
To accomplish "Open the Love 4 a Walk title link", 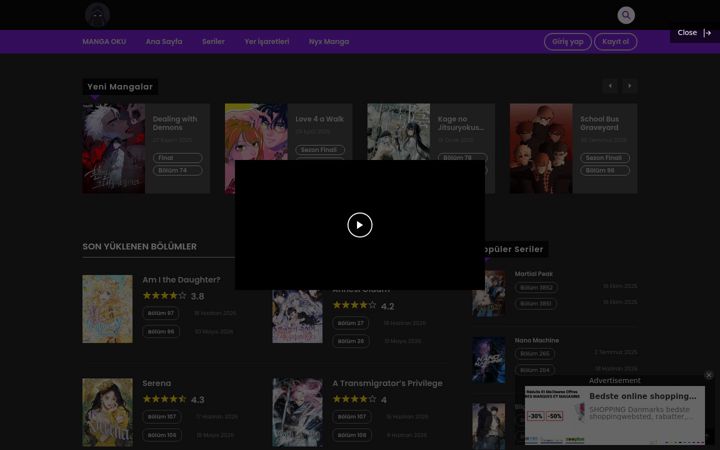I will [319, 119].
